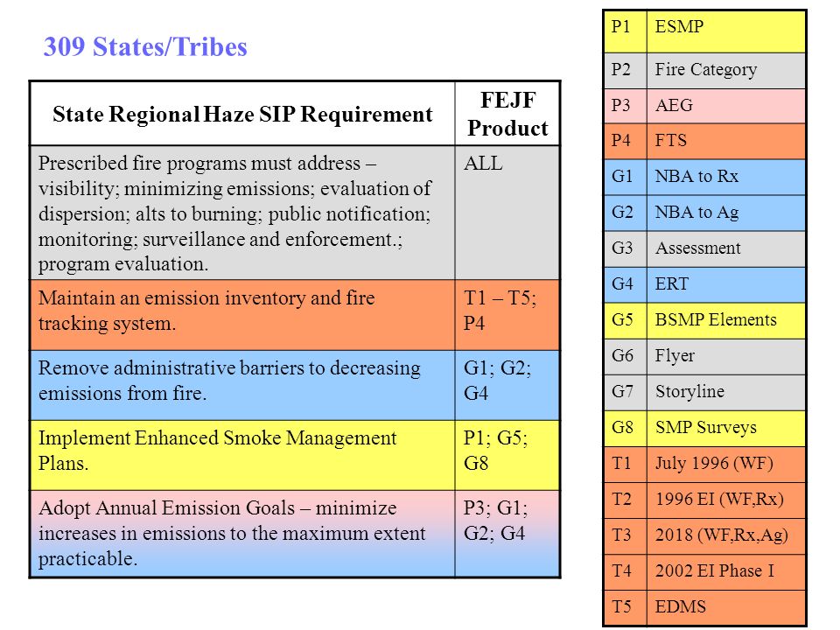Click the '309 States/Tribes' slide title

pos(145,47)
